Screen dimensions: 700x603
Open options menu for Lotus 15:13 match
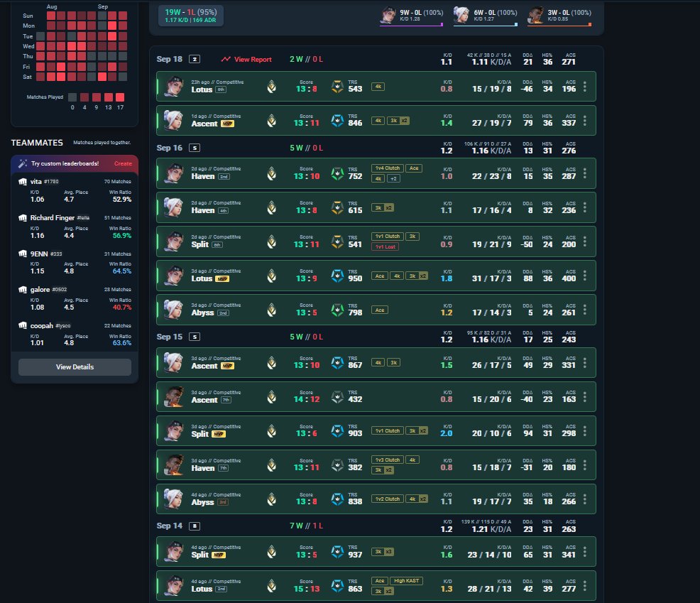pos(585,586)
